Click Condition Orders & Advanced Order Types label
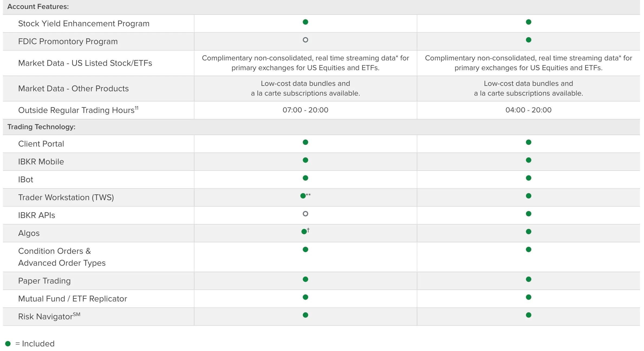The height and width of the screenshot is (351, 644). point(62,257)
